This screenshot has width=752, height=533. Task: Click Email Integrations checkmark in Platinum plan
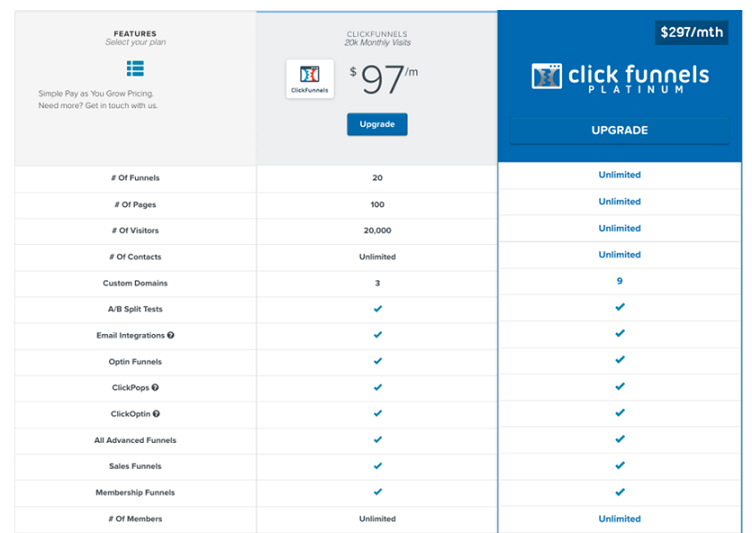(x=620, y=333)
